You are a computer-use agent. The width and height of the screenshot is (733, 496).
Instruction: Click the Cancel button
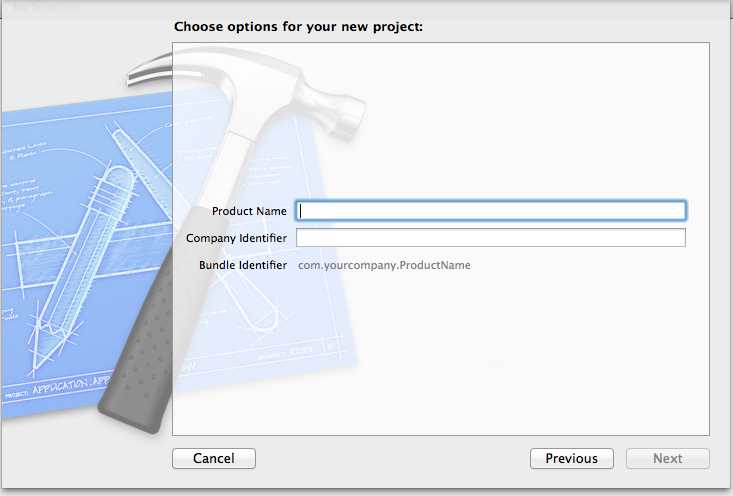[x=214, y=458]
